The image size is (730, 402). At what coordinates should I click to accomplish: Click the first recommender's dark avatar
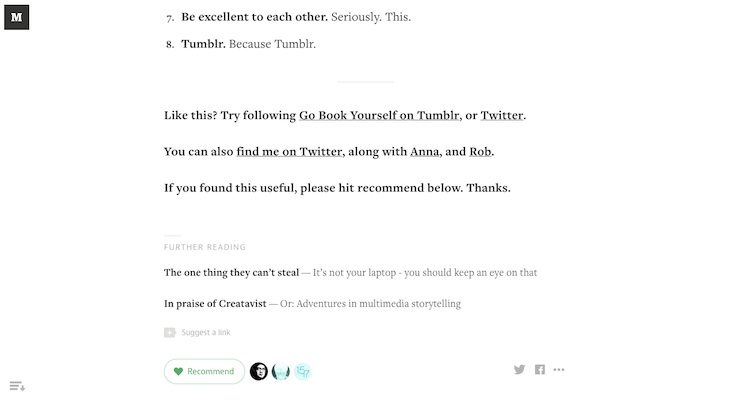click(259, 371)
